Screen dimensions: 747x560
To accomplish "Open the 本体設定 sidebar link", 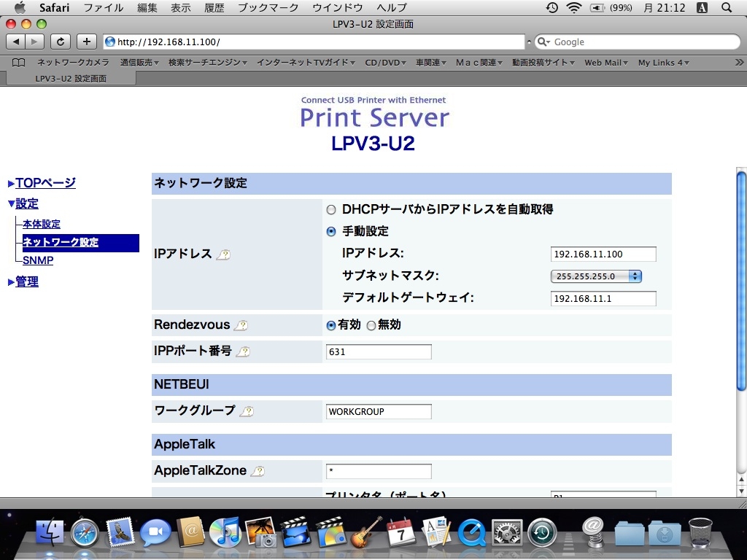I will coord(42,224).
